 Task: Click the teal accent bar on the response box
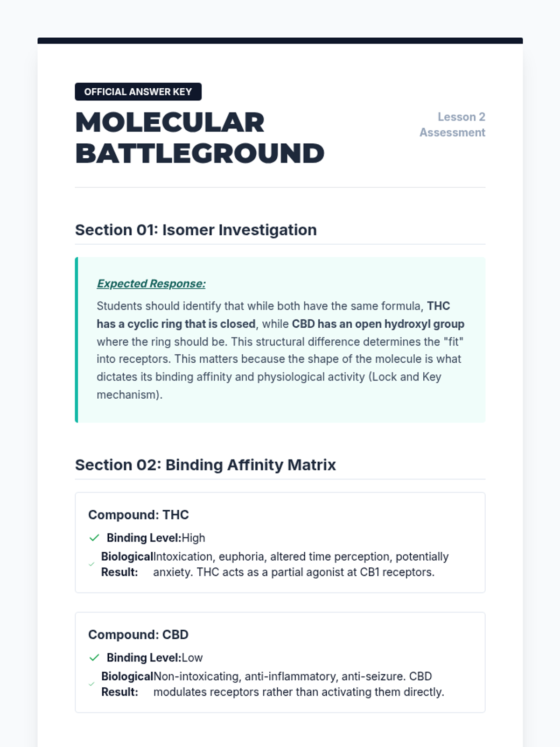click(x=77, y=340)
